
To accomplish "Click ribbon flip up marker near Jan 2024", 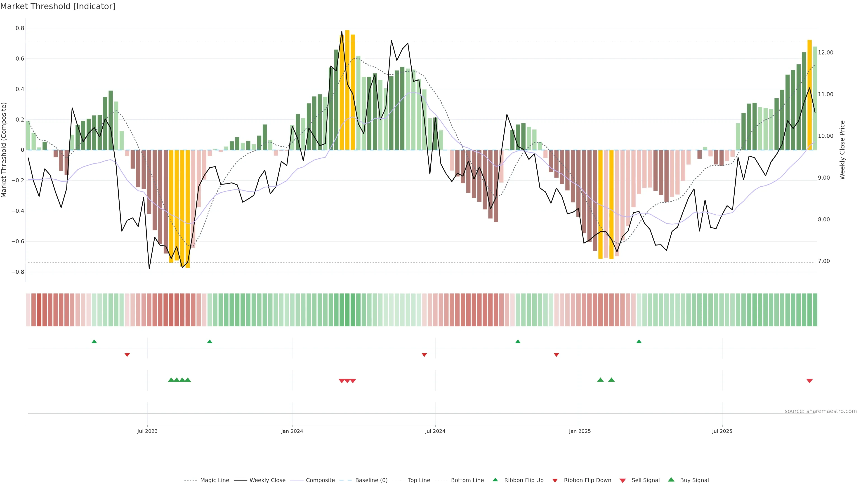I will click(x=210, y=342).
